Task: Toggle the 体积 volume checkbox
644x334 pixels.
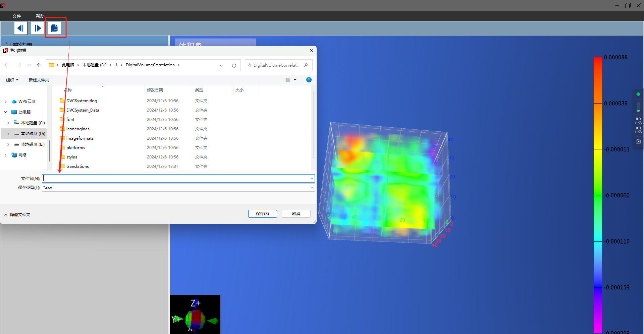Action: 199,44
